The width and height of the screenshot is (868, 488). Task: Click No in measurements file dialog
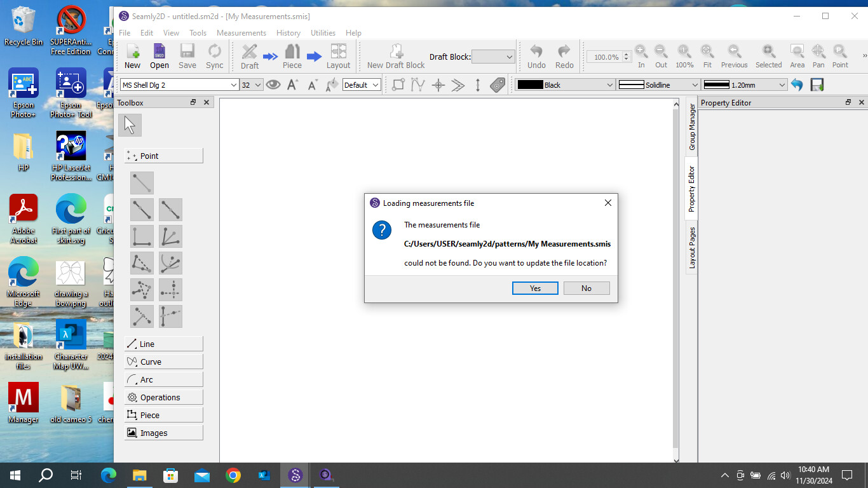pyautogui.click(x=586, y=288)
